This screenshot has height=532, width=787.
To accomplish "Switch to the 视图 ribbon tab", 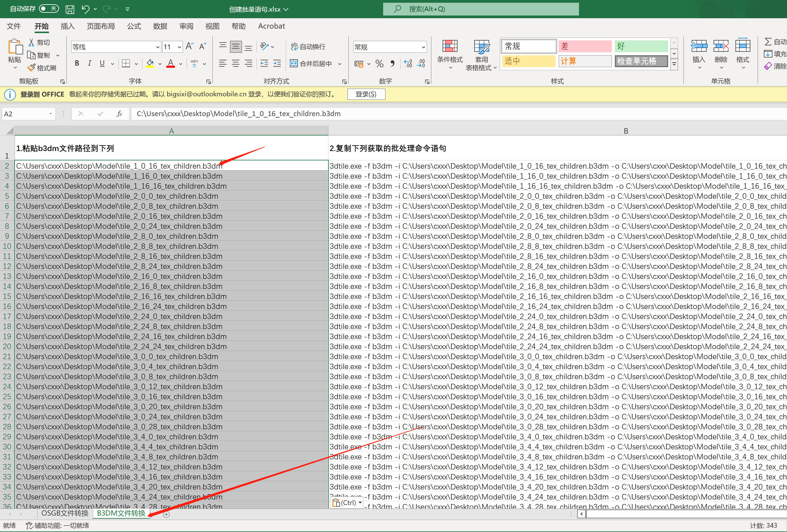I will [x=212, y=26].
